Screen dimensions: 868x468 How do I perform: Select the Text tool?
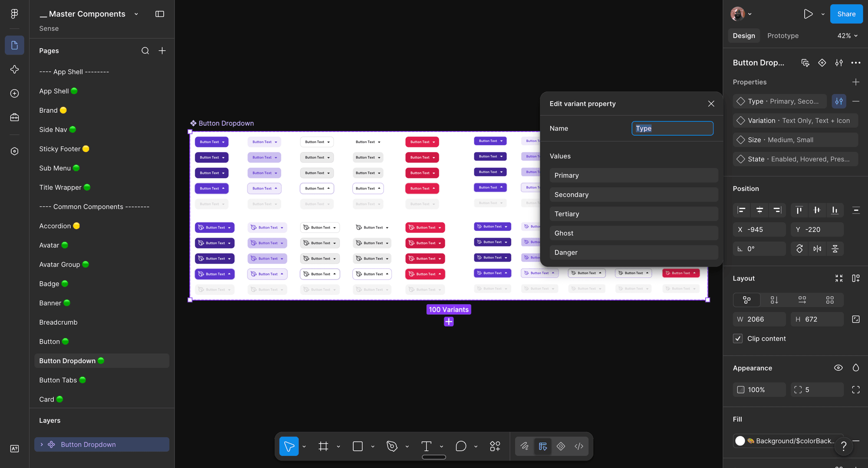(426, 446)
